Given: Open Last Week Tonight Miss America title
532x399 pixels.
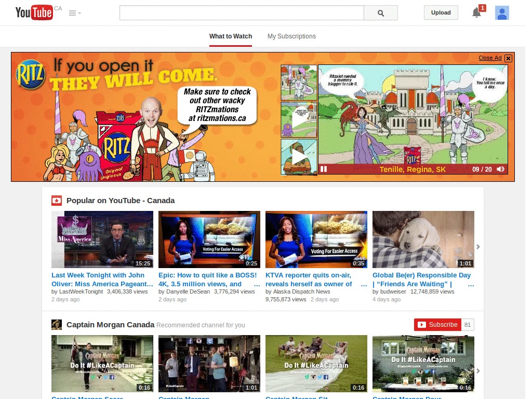Looking at the screenshot, I should click(x=102, y=280).
